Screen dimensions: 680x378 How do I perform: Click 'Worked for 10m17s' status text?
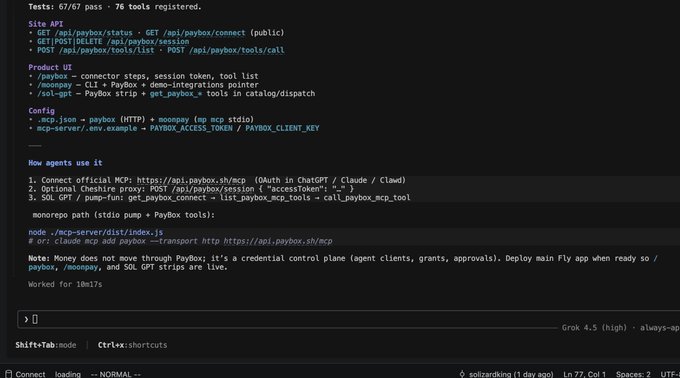(65, 284)
